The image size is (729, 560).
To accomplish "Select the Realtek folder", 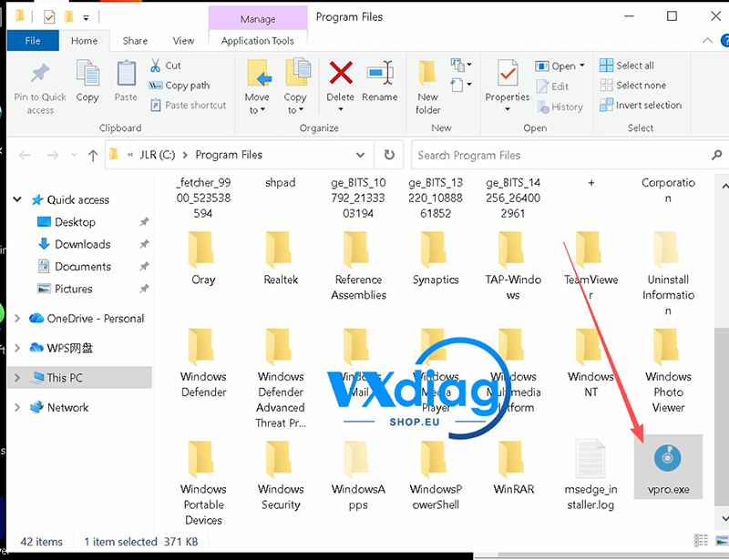I will 281,259.
